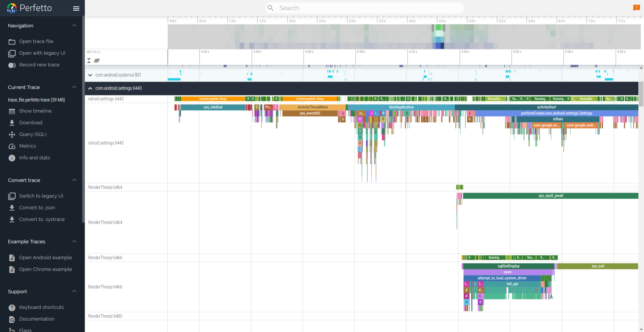Collapse the Navigation section
Screen dimensions: 644x332
click(74, 25)
